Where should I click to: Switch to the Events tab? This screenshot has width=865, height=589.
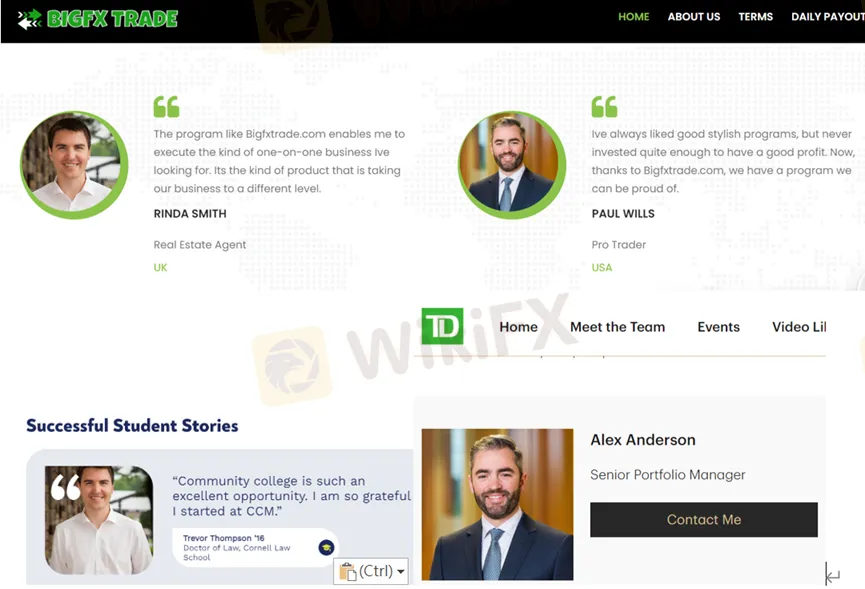coord(718,327)
